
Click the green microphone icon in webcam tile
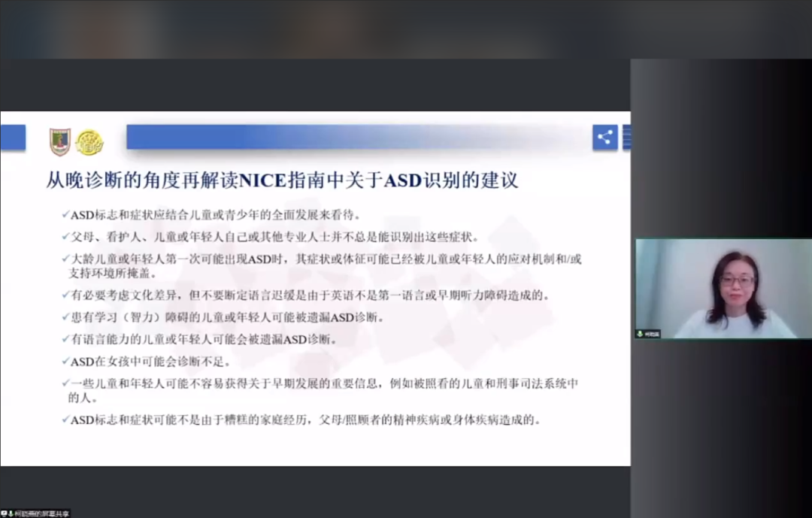click(x=640, y=333)
